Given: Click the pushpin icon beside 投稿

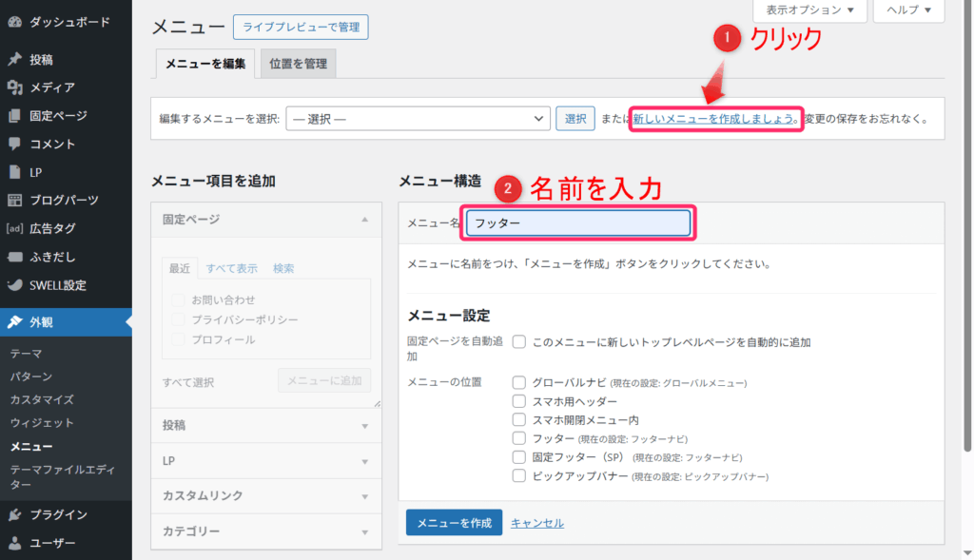Looking at the screenshot, I should tap(15, 60).
